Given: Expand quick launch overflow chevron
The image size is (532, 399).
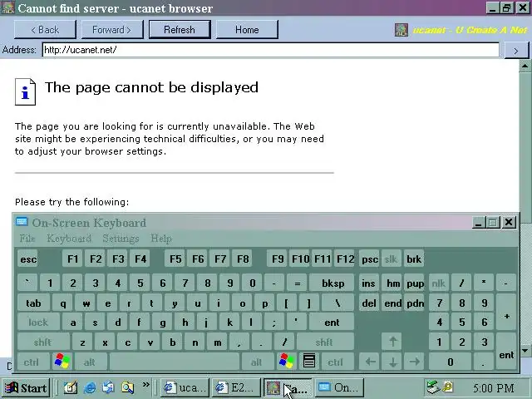Looking at the screenshot, I should coord(146,385).
